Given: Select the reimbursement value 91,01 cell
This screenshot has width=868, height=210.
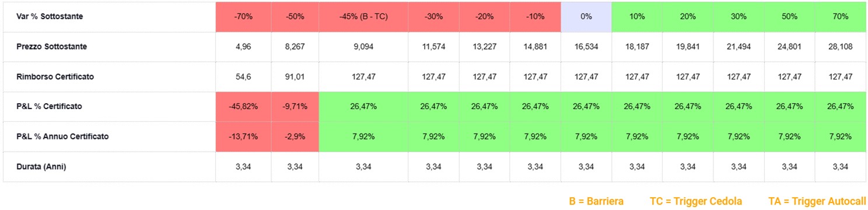Looking at the screenshot, I should (295, 76).
